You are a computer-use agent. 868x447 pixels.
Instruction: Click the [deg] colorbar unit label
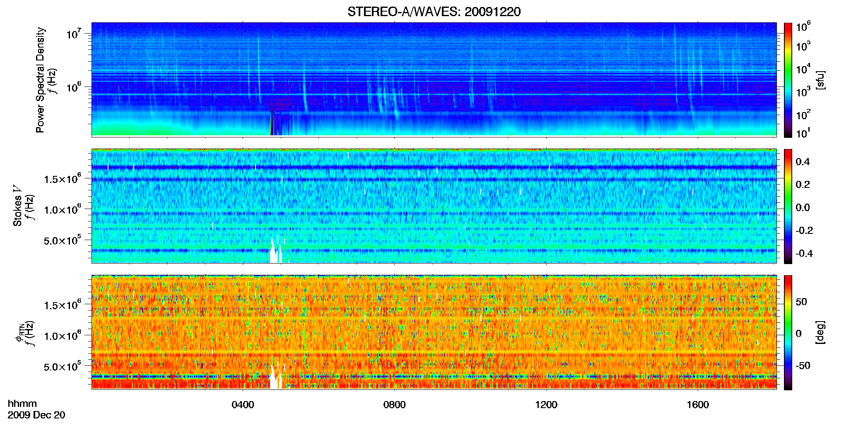pos(820,332)
